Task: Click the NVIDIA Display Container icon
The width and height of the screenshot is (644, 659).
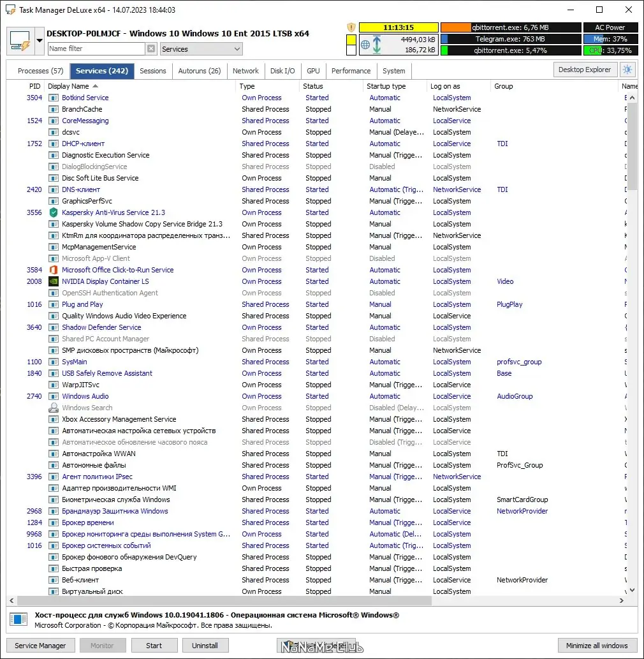Action: tap(54, 281)
